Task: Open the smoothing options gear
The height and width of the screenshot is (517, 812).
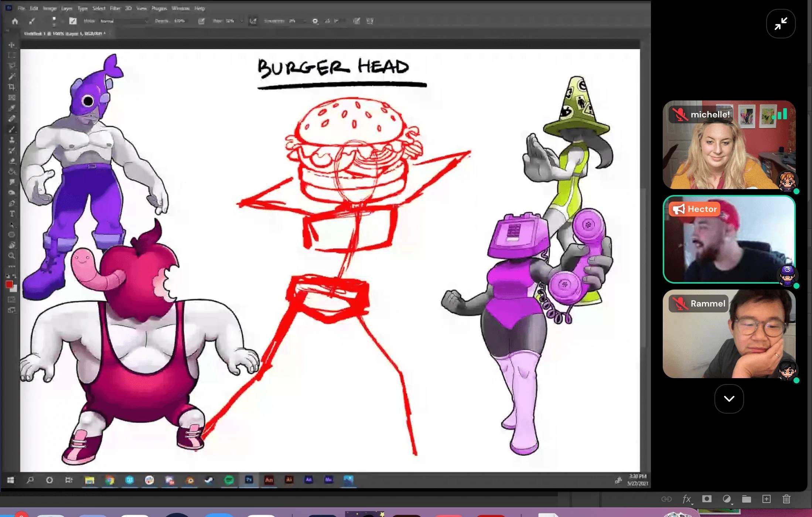Action: [315, 21]
